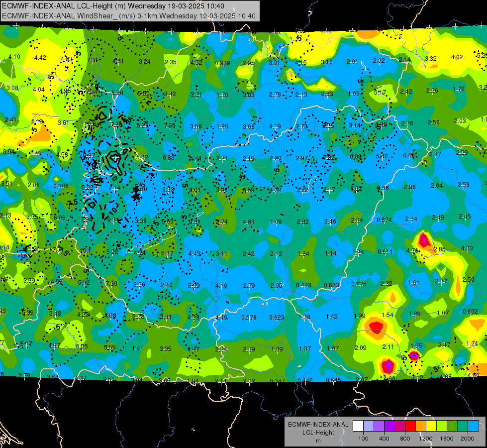The width and height of the screenshot is (487, 448).
Task: Click the wind shear value 0.874
Action: (x=384, y=220)
